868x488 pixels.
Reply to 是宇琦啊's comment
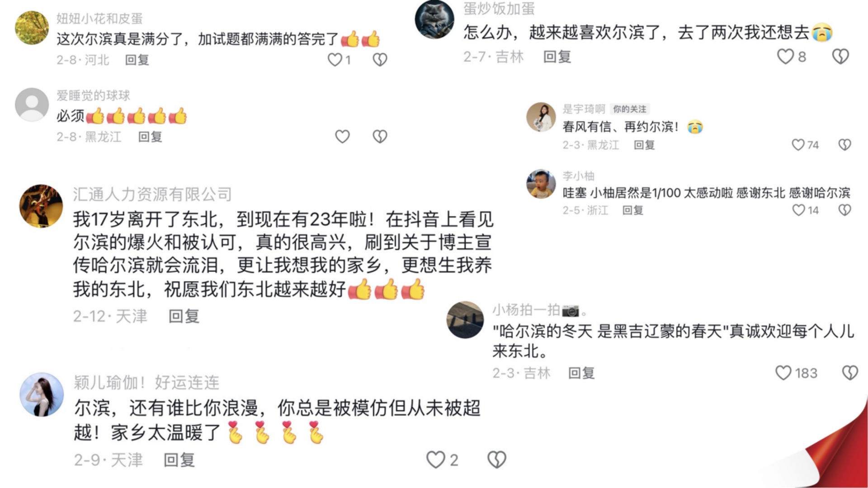click(644, 145)
